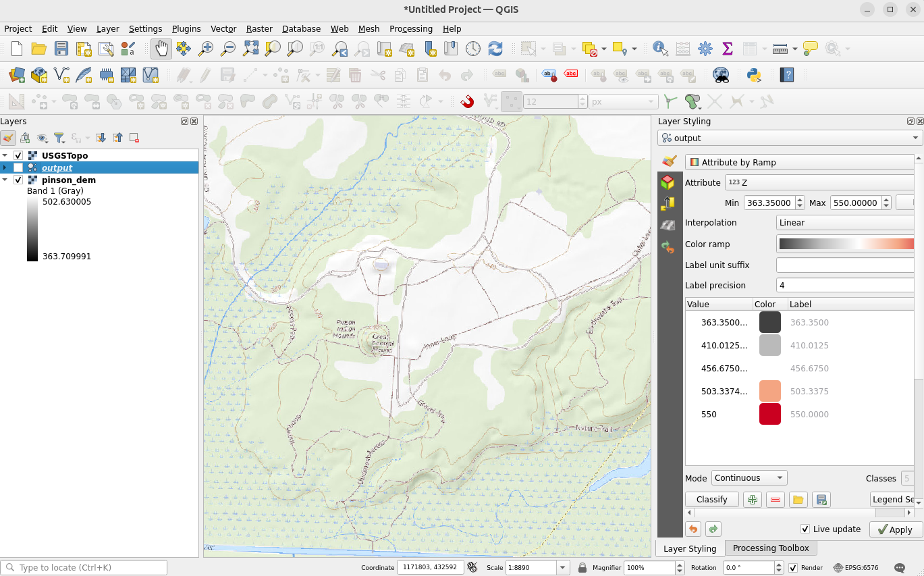Click the red color swatch for 550

pos(769,415)
